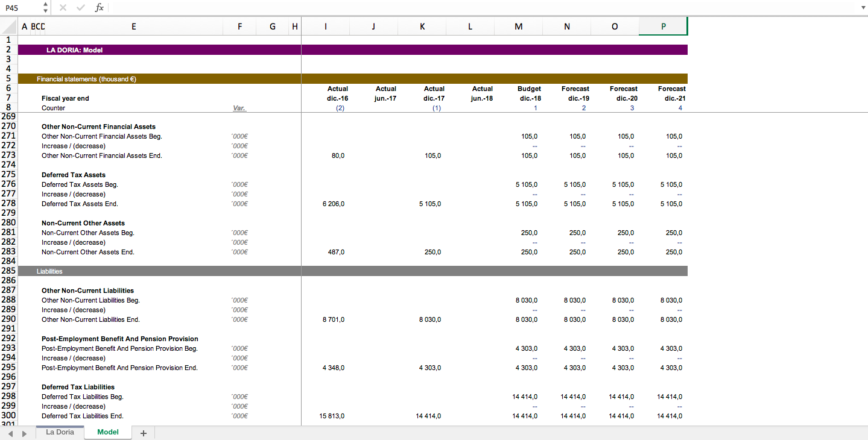The width and height of the screenshot is (868, 440).
Task: Select all cells via corner triangle
Action: (x=9, y=27)
